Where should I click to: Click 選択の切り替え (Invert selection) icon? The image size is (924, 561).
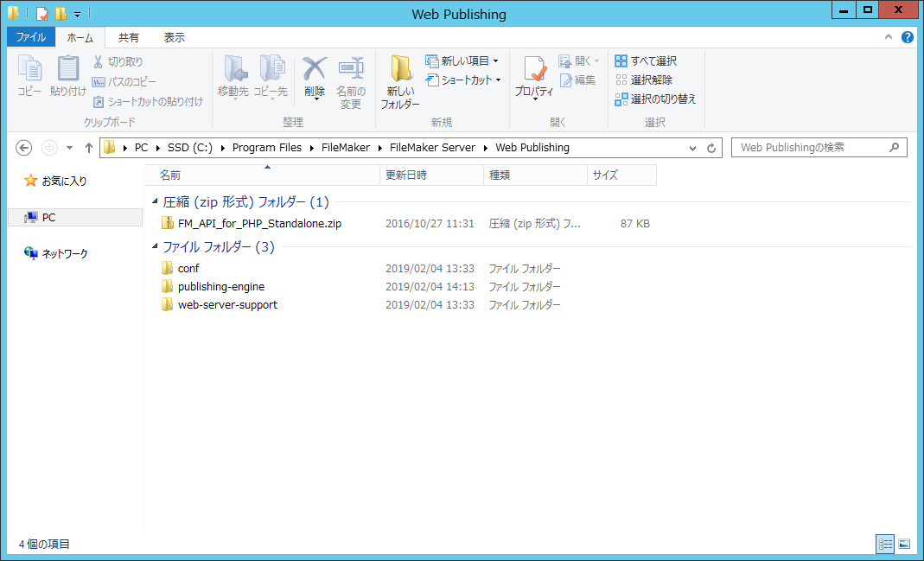[x=621, y=99]
